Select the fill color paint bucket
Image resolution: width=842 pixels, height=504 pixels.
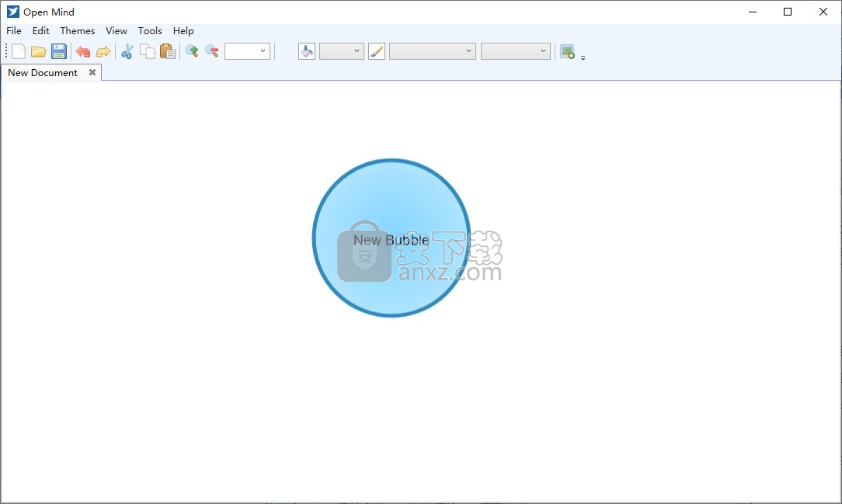(x=307, y=51)
